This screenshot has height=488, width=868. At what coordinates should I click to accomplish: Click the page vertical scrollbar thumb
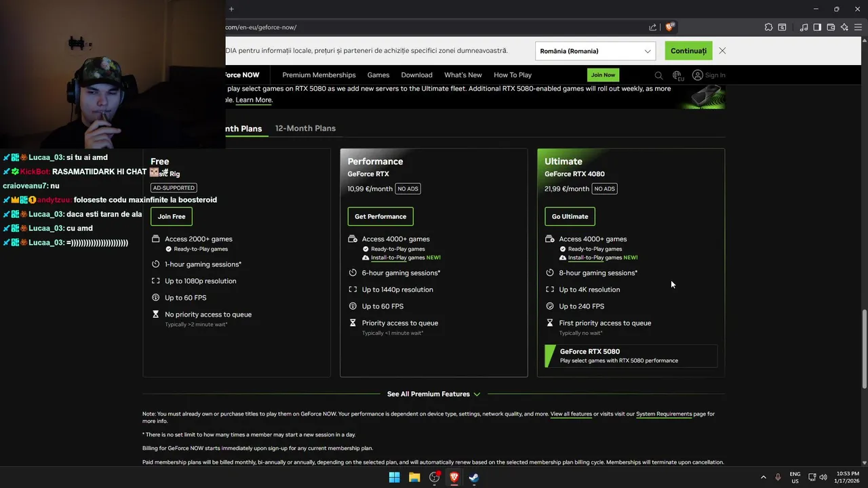click(863, 349)
